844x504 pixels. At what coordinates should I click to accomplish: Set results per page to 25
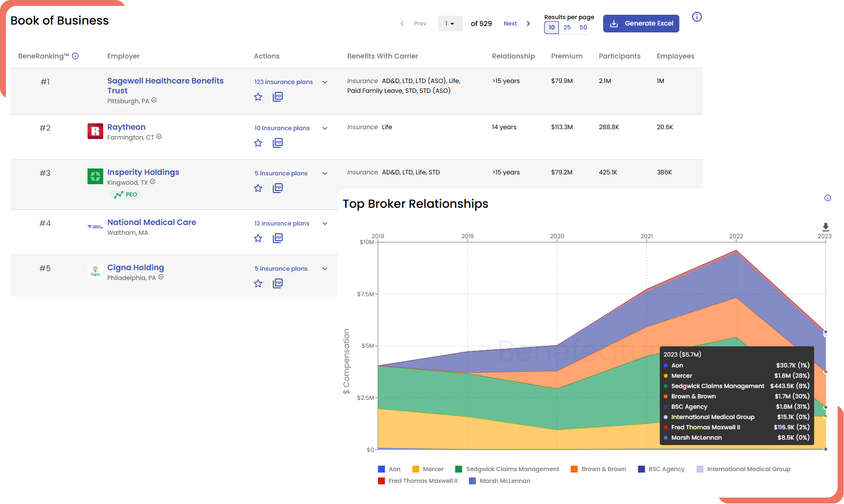(567, 28)
